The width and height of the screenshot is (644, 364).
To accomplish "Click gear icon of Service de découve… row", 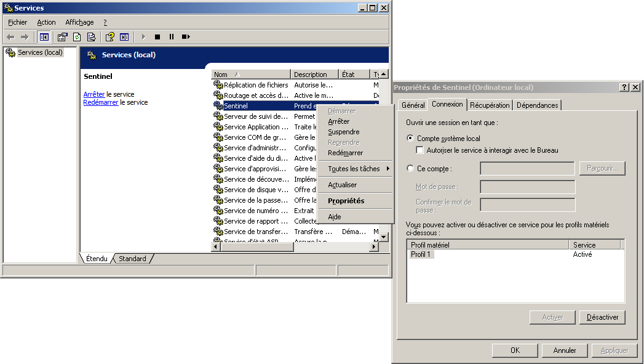I will [218, 179].
